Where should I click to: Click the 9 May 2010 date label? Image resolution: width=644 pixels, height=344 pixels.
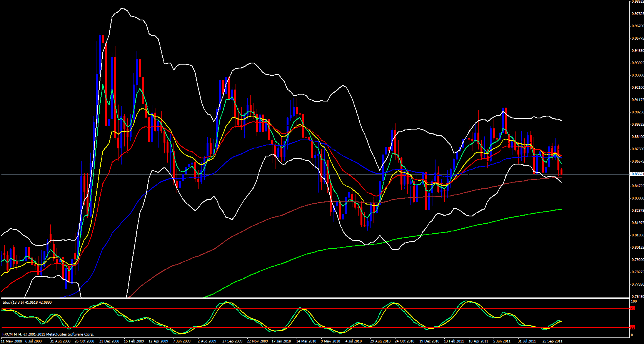click(x=331, y=341)
